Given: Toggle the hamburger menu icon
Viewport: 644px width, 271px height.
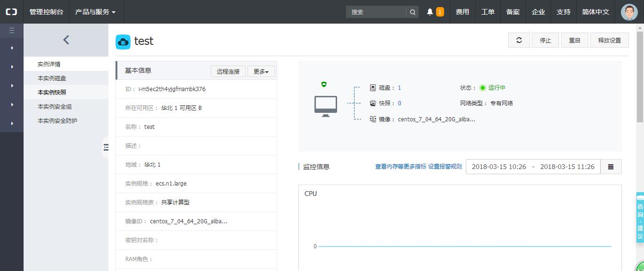Looking at the screenshot, I should click(12, 31).
